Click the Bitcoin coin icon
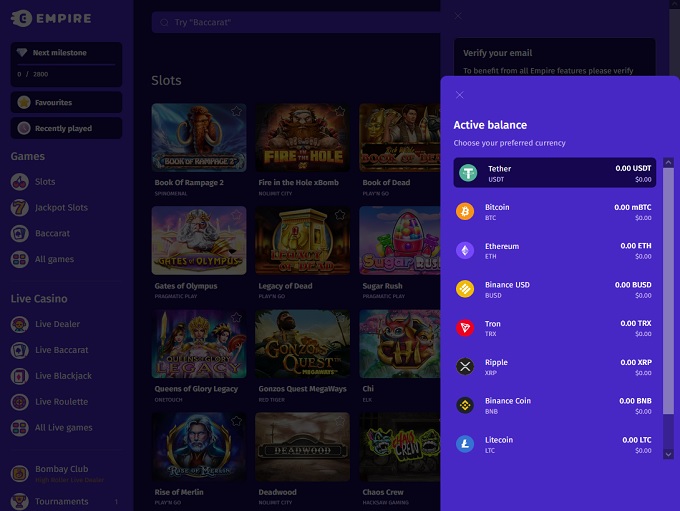The height and width of the screenshot is (511, 680). pyautogui.click(x=465, y=212)
